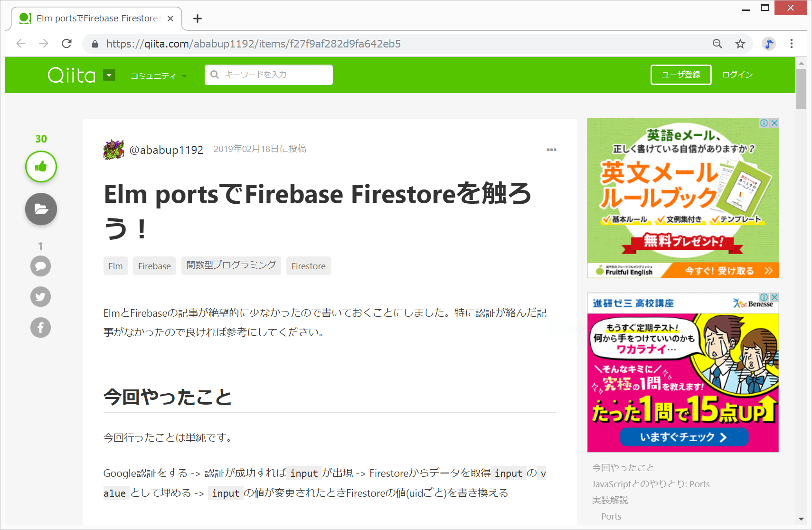The height and width of the screenshot is (530, 812).
Task: Expand the Qiita logo dropdown arrow
Action: click(109, 75)
